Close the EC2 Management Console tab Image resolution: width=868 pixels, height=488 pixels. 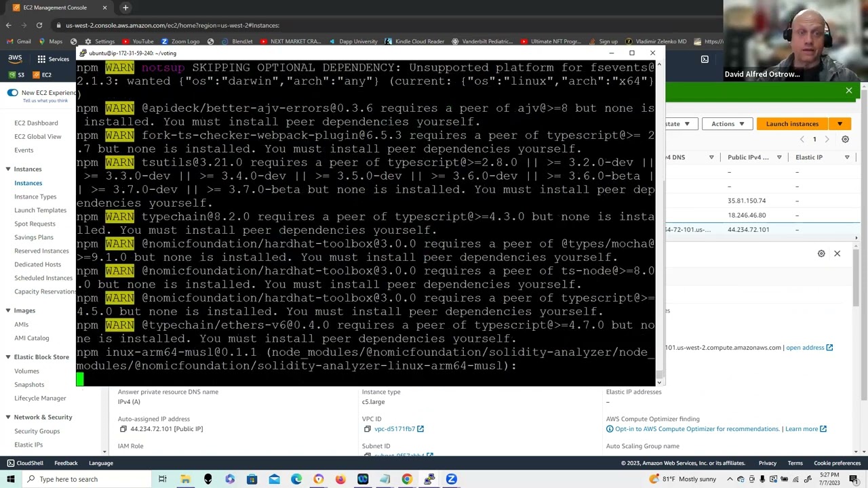click(x=104, y=7)
